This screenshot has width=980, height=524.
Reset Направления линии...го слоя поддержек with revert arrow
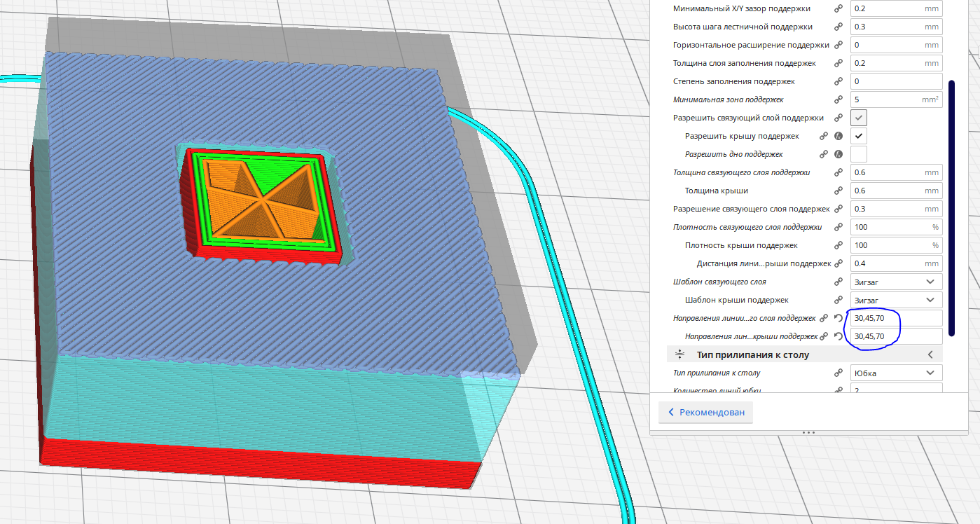[x=838, y=318]
